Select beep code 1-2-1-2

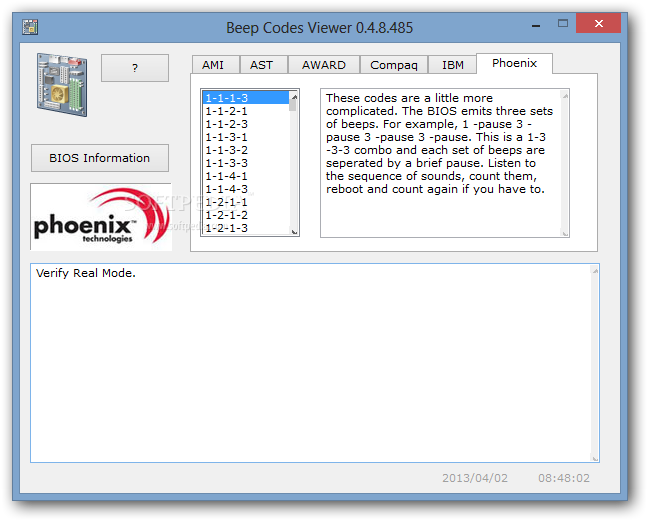coord(246,215)
